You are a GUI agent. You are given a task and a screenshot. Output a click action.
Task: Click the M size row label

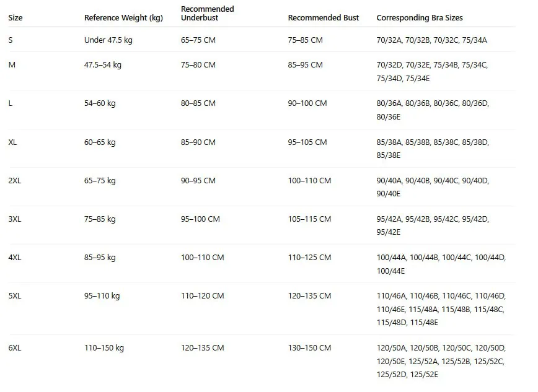pyautogui.click(x=12, y=65)
